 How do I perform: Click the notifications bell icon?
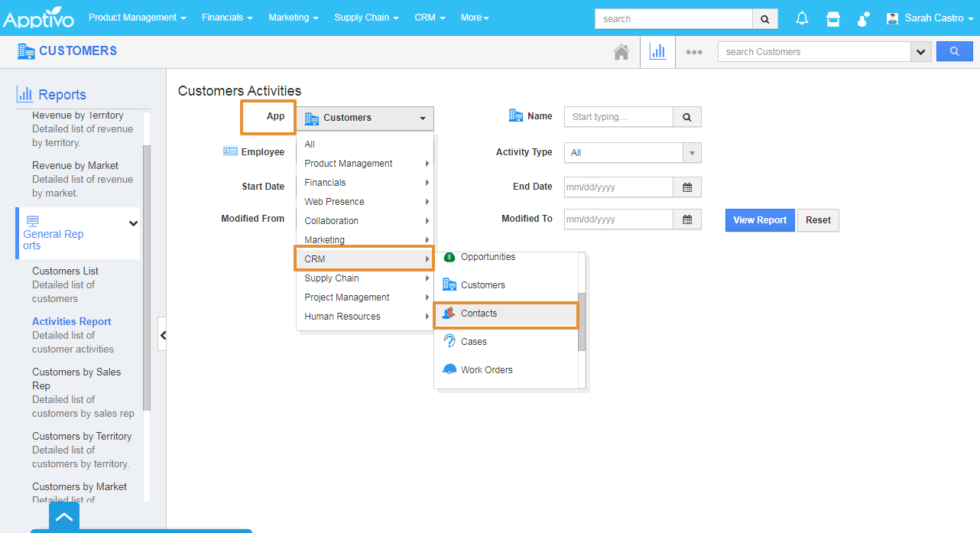point(802,18)
